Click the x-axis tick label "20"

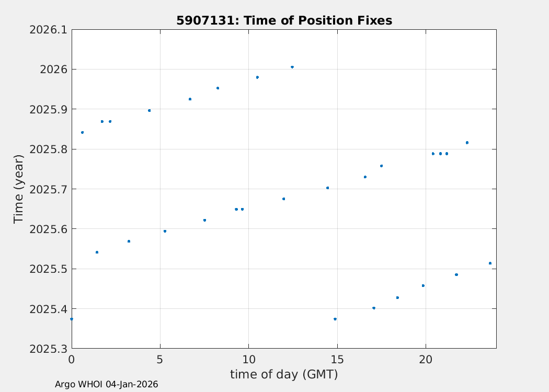(x=426, y=360)
